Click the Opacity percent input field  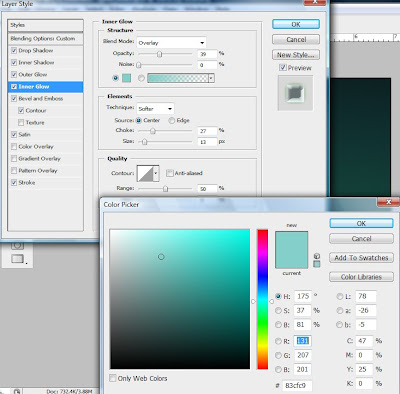(207, 54)
